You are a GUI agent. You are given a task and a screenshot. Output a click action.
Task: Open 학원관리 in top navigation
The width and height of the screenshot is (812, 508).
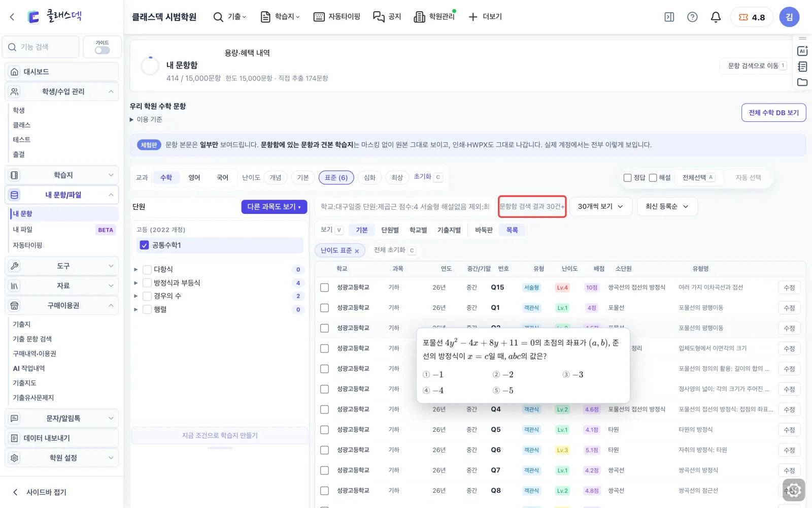(434, 17)
